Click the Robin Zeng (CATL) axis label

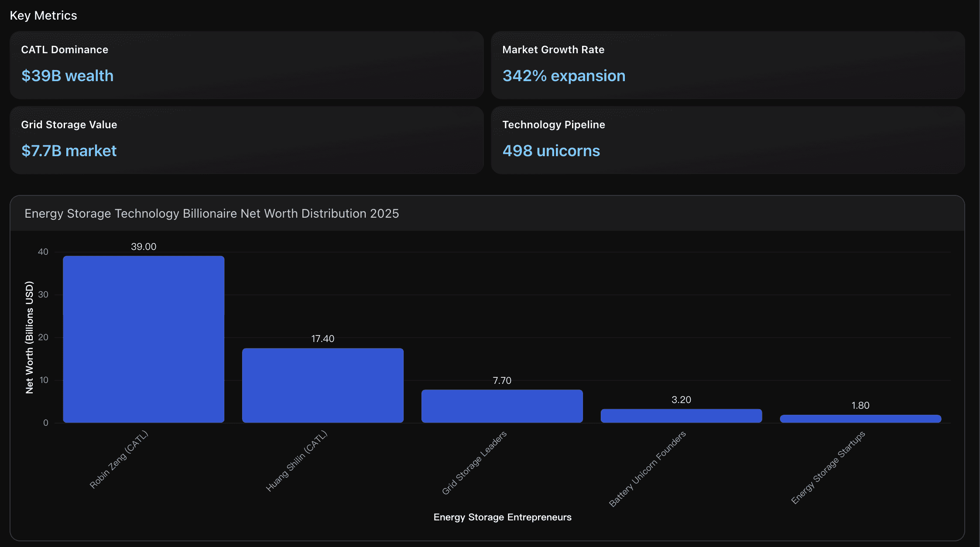click(119, 459)
